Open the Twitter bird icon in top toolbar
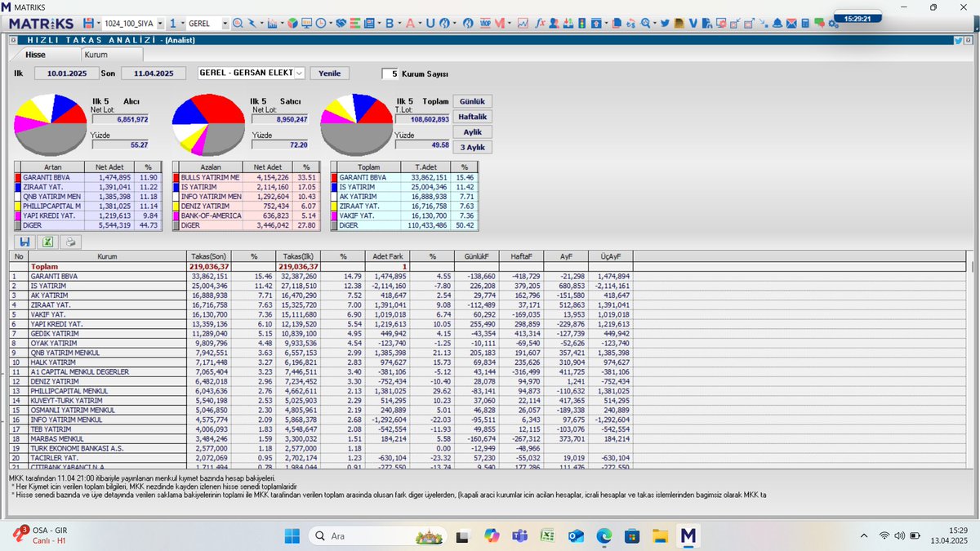The height and width of the screenshot is (551, 980). coord(666,23)
